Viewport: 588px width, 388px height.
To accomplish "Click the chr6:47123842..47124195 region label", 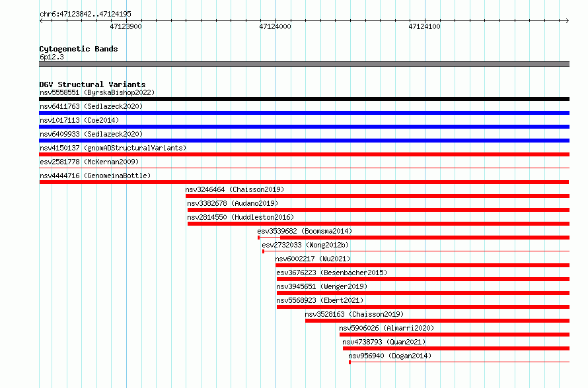I will click(x=85, y=14).
